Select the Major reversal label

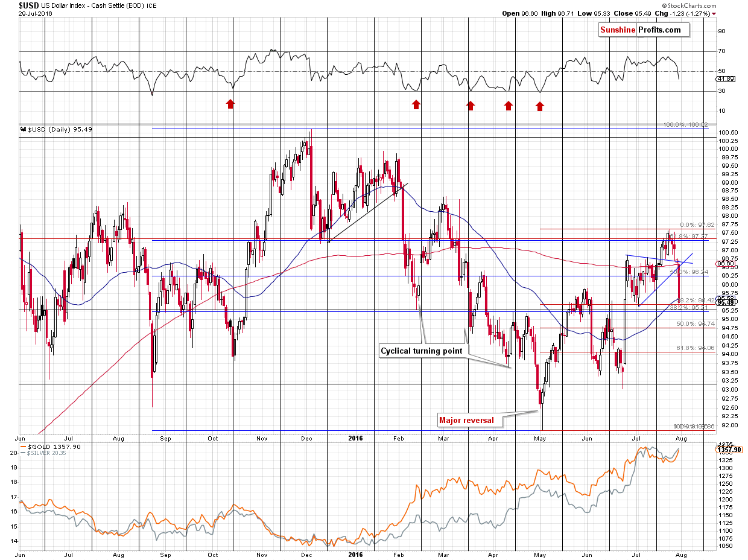click(x=466, y=421)
